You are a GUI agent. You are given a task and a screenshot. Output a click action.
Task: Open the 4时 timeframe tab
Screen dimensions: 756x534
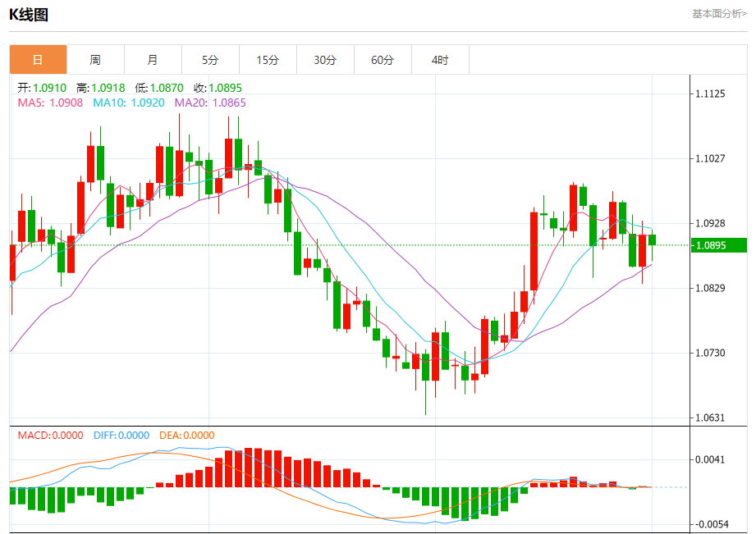pos(440,60)
